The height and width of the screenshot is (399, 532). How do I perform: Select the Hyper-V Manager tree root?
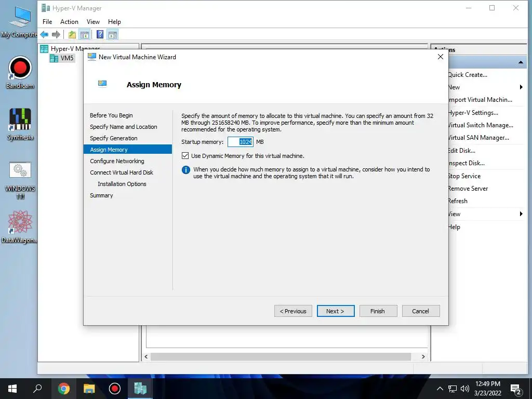pyautogui.click(x=70, y=48)
